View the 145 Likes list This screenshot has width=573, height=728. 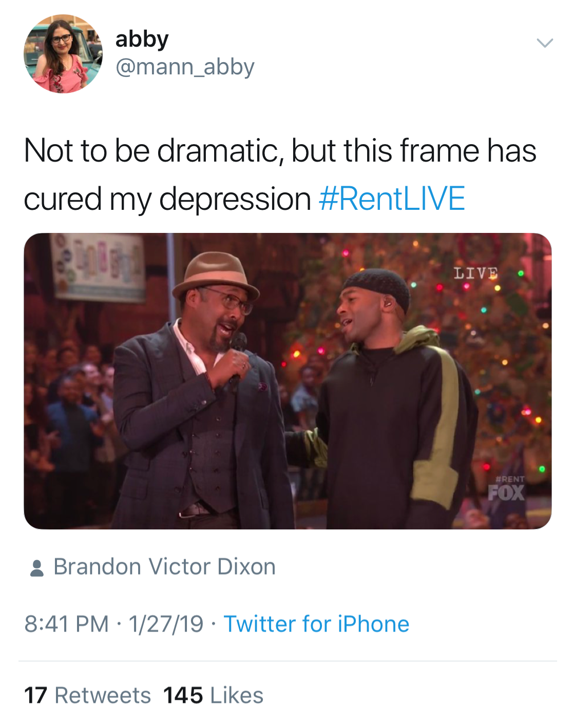coord(213,696)
